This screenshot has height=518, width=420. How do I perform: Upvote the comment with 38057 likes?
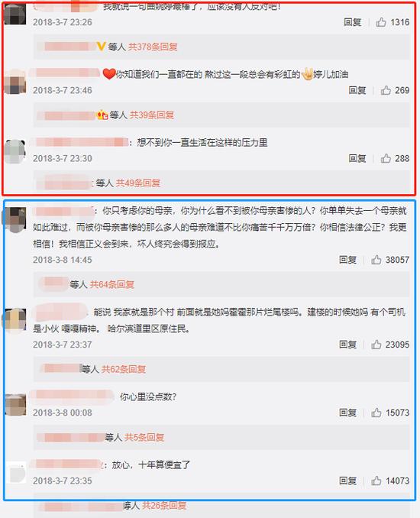(376, 260)
